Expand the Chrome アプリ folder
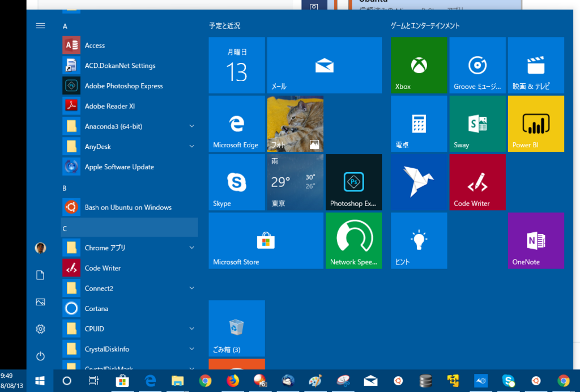 pyautogui.click(x=130, y=248)
